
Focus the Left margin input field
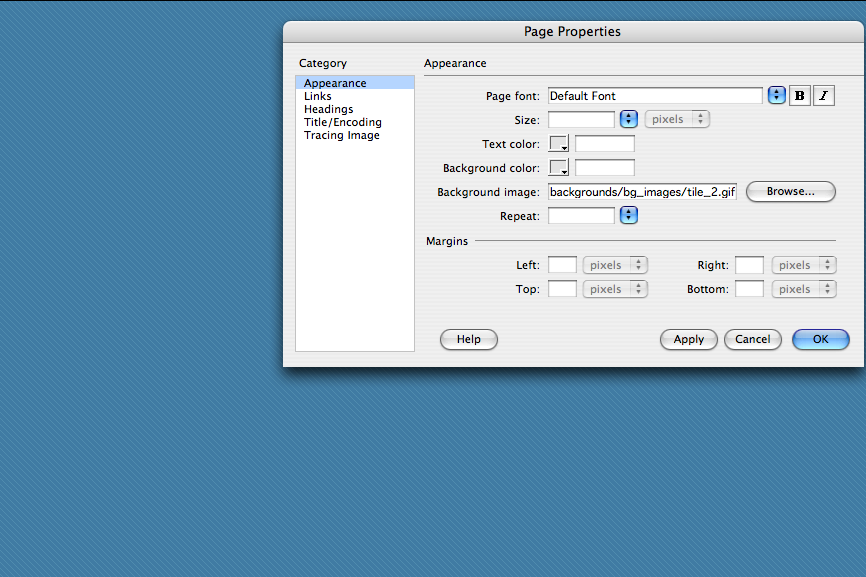(562, 265)
